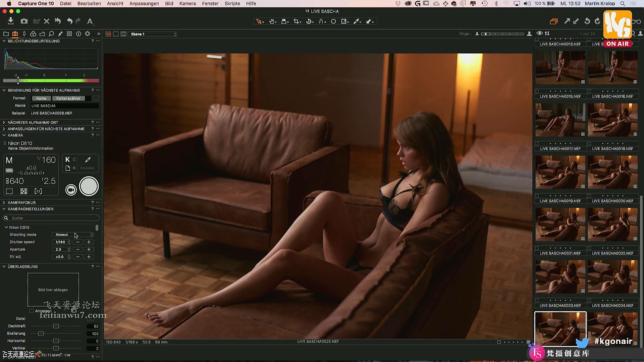Image resolution: width=644 pixels, height=362 pixels.
Task: Collapse the Nikon D810 settings tree
Action: [6, 227]
